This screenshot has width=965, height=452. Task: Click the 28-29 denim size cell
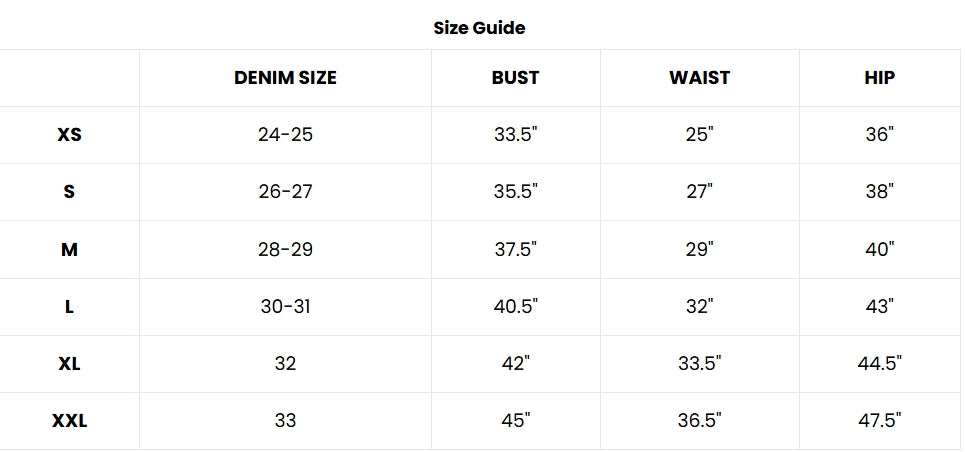pos(285,249)
